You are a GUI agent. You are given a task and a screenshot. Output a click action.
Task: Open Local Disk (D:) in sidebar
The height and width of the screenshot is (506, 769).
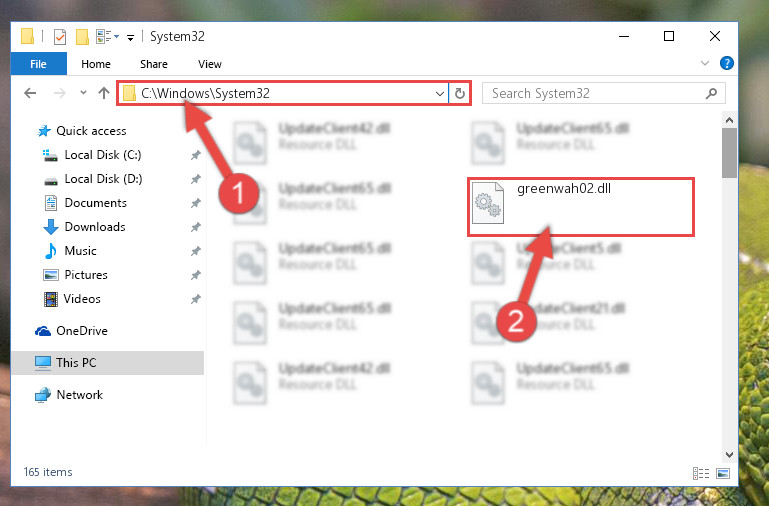103,179
